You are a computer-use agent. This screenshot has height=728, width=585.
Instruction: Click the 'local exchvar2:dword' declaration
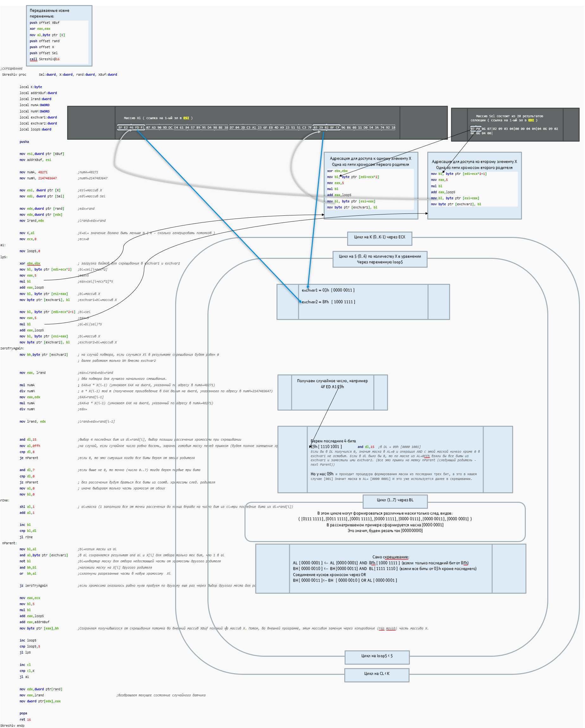pos(38,123)
